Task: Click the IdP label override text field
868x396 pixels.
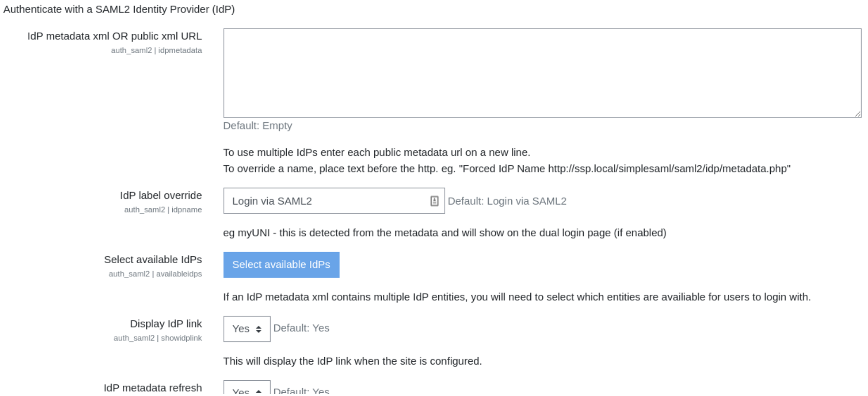Action: 334,201
